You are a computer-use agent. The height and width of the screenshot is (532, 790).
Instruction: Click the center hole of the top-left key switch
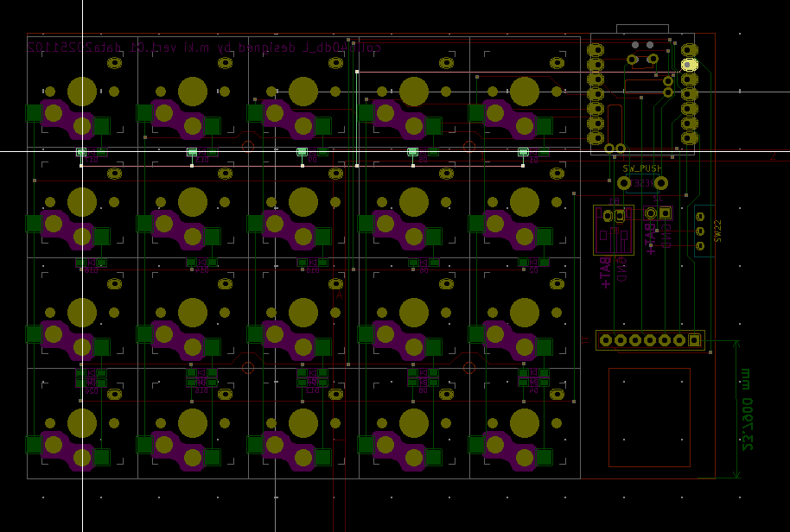[x=82, y=92]
